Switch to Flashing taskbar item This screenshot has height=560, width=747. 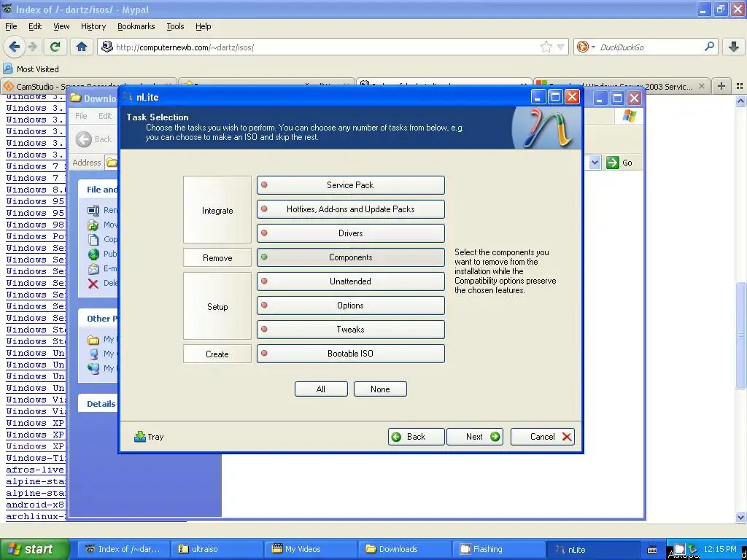click(498, 549)
